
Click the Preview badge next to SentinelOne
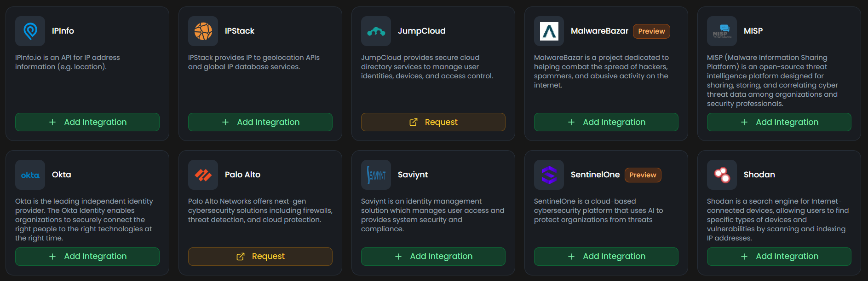(643, 175)
